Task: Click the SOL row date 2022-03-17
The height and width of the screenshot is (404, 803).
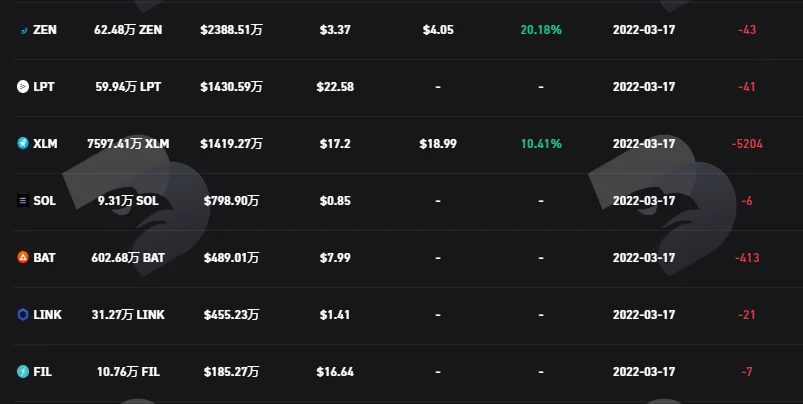Action: click(644, 201)
